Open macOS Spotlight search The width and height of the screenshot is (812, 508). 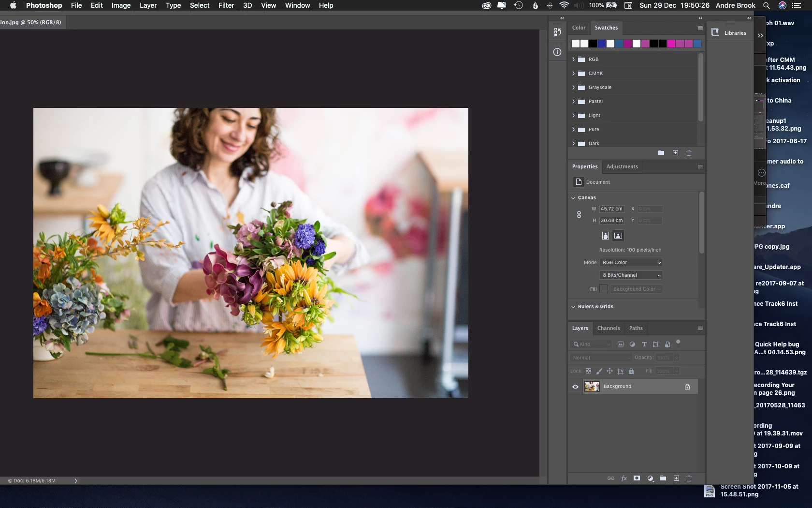767,5
